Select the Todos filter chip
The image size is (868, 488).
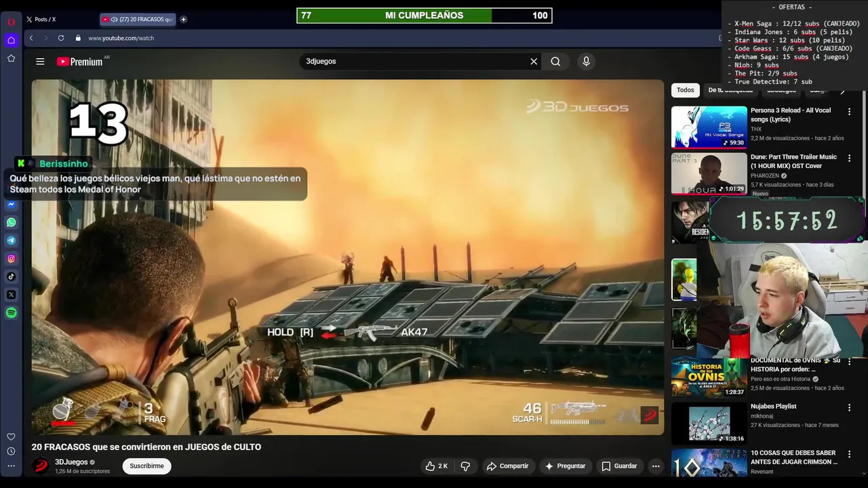[x=686, y=90]
